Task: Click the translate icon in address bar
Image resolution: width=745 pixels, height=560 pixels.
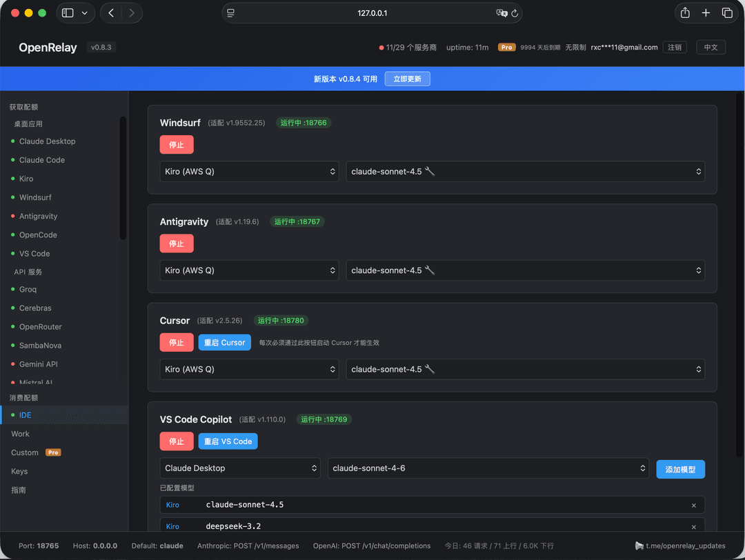Action: pyautogui.click(x=501, y=13)
